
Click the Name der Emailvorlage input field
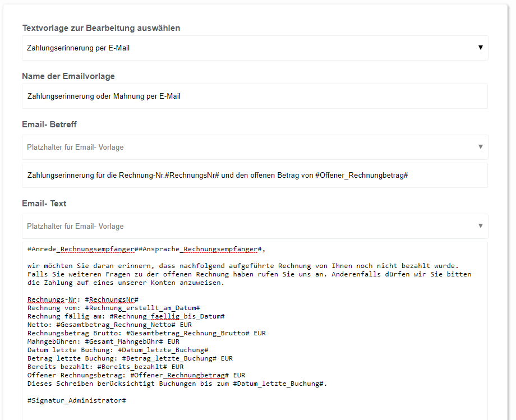(x=255, y=96)
